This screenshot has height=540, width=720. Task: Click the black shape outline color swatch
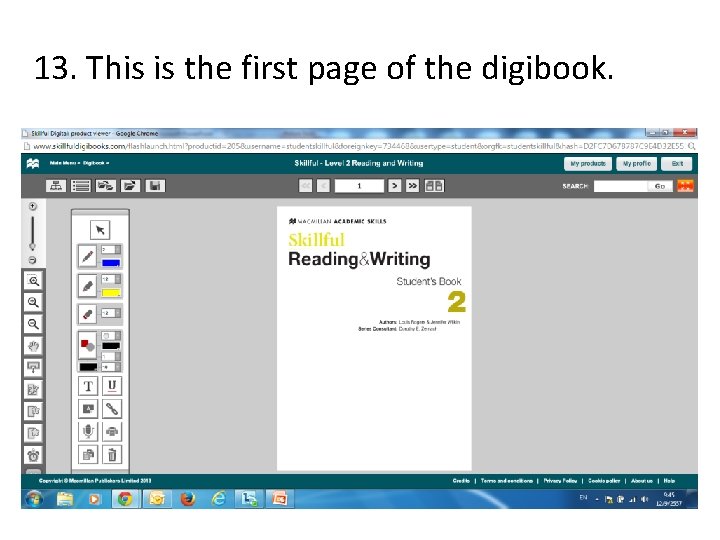pos(111,346)
